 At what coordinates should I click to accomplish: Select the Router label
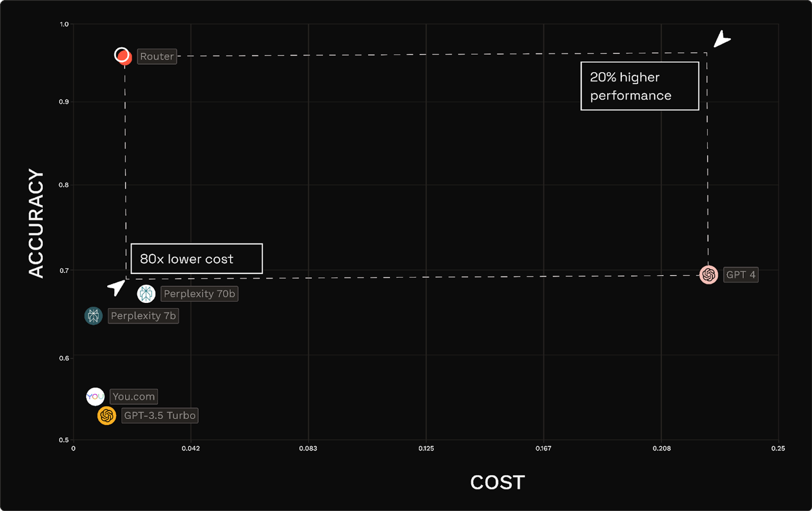coord(157,56)
